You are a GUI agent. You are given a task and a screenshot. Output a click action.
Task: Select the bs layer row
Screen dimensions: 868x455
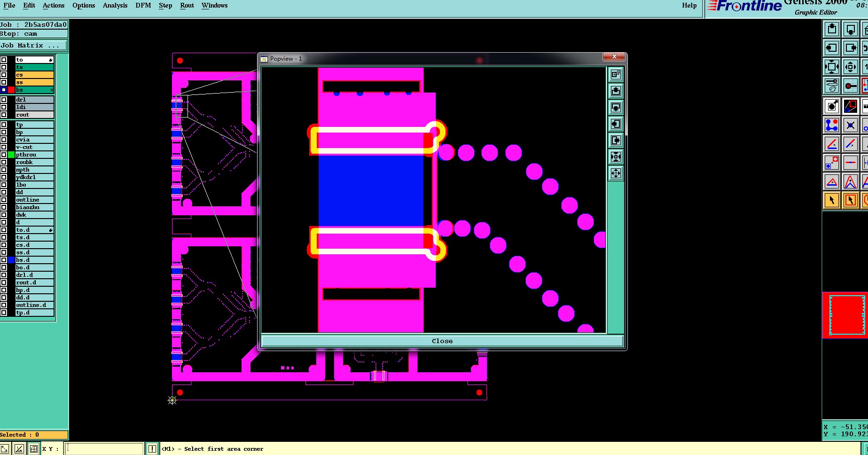[x=35, y=90]
